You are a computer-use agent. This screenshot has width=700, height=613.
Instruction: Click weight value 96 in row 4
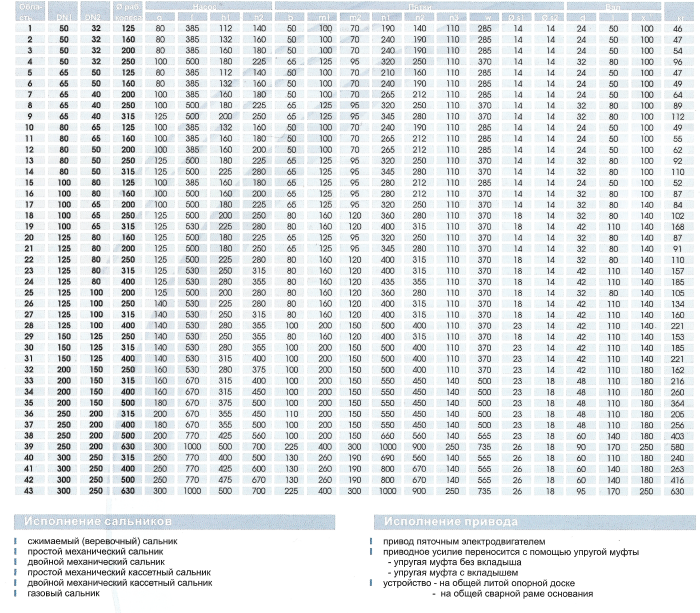678,62
